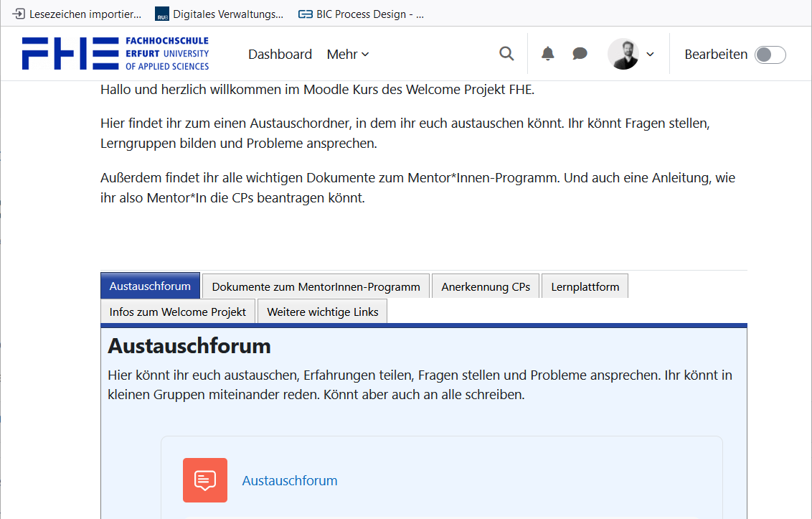
Task: Open the search magnifier icon
Action: coord(506,54)
